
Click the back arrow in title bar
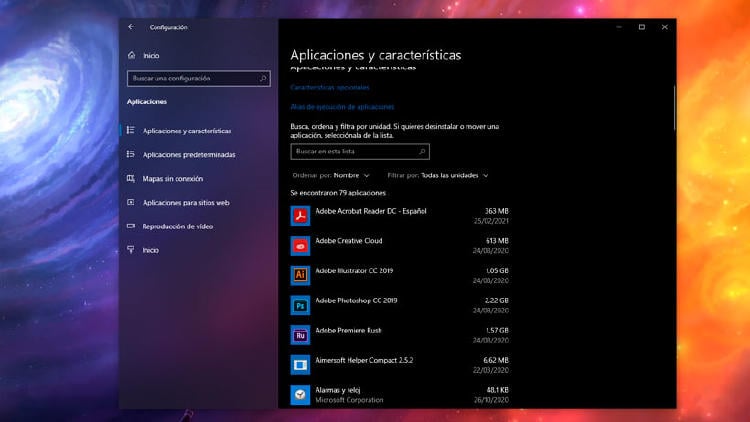tap(131, 27)
